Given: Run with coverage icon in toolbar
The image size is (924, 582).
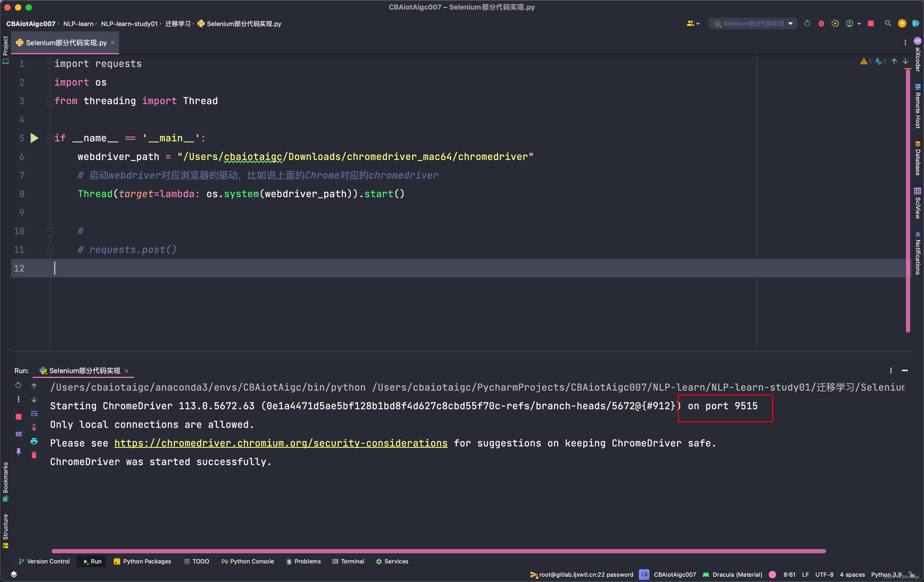Looking at the screenshot, I should pos(835,23).
